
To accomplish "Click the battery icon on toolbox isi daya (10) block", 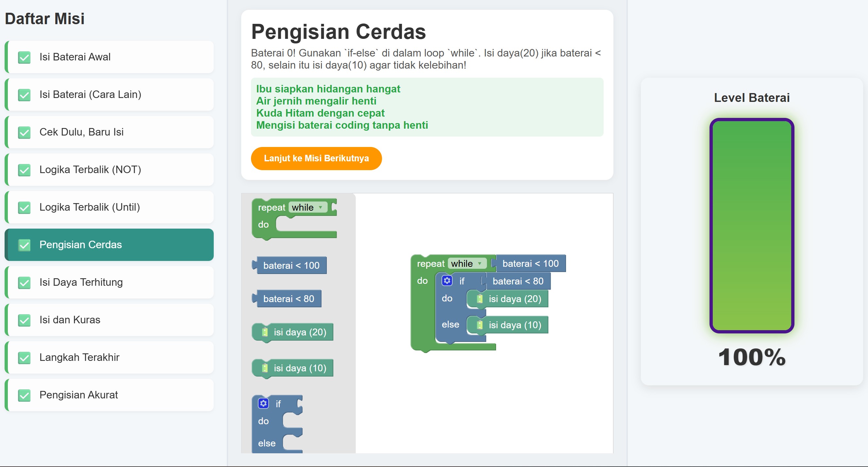I will (x=265, y=368).
